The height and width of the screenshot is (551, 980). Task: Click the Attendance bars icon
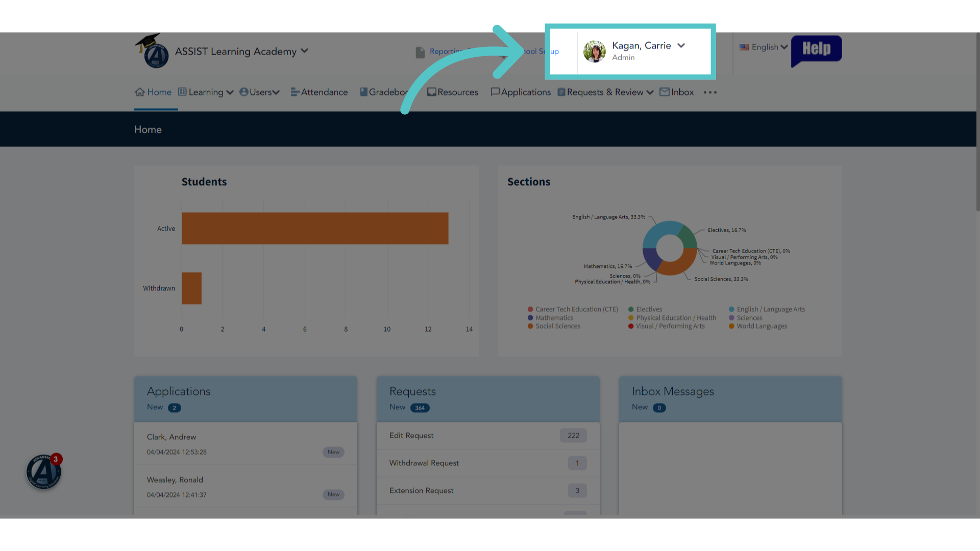coord(295,92)
